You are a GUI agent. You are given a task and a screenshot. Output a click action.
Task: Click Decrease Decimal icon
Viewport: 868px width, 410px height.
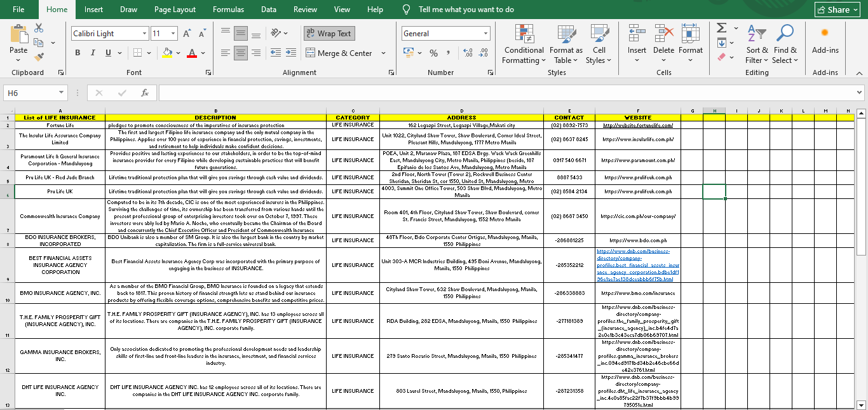point(484,53)
